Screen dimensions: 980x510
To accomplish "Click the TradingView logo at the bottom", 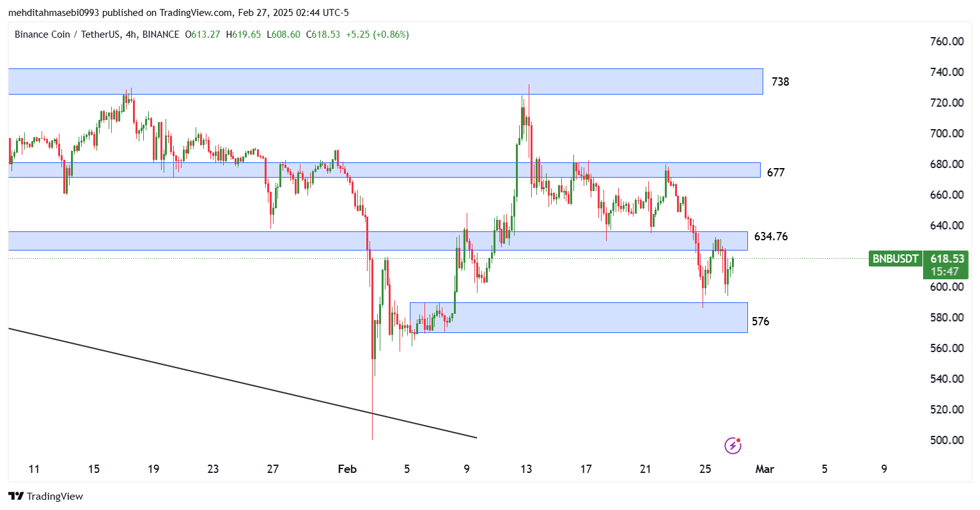I will 45,496.
